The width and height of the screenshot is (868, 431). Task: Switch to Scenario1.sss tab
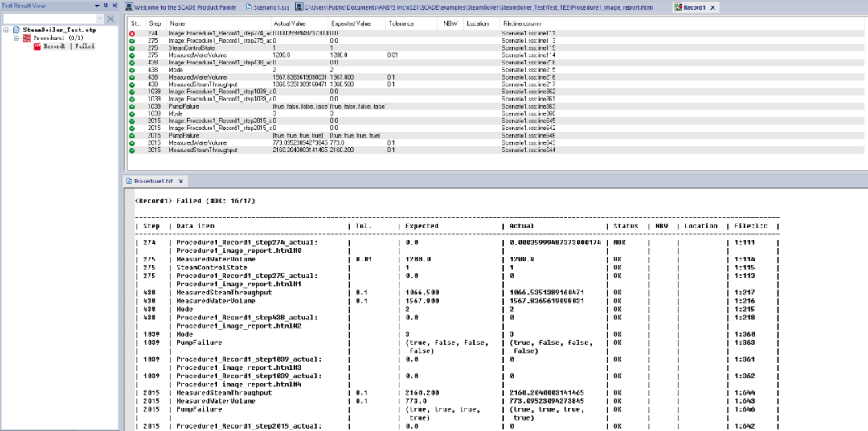tap(271, 7)
